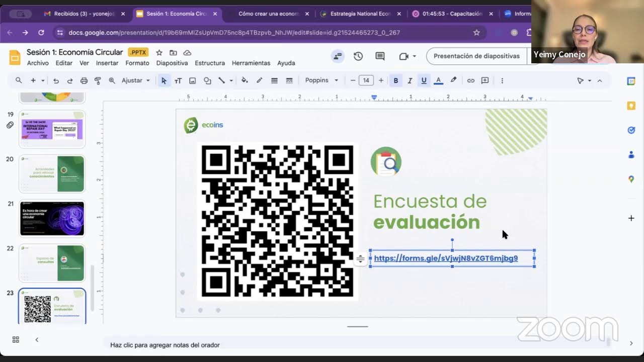The height and width of the screenshot is (362, 644).
Task: Click the Add comment icon
Action: pyautogui.click(x=485, y=80)
